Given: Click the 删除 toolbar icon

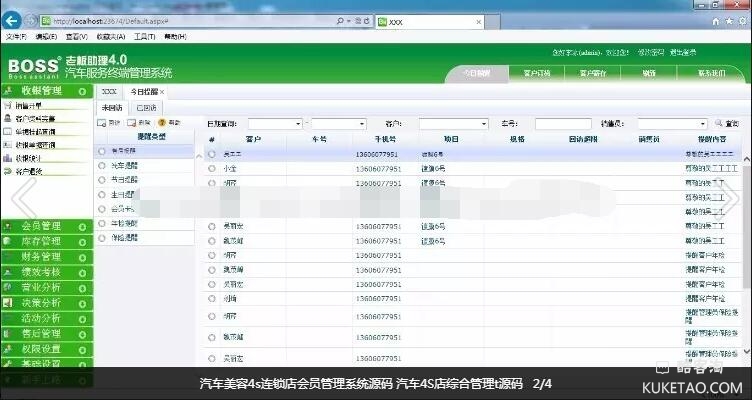Looking at the screenshot, I should tap(131, 123).
